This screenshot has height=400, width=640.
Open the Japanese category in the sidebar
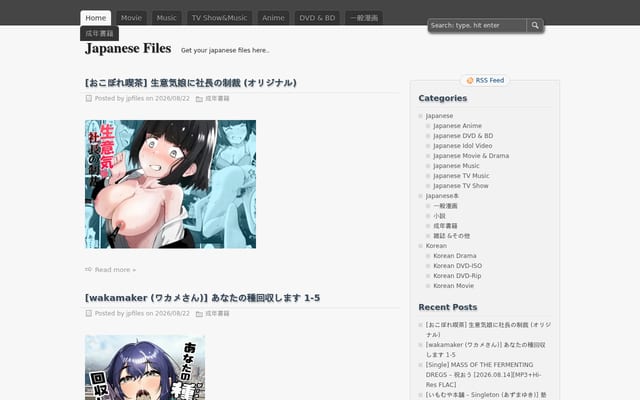pos(439,116)
